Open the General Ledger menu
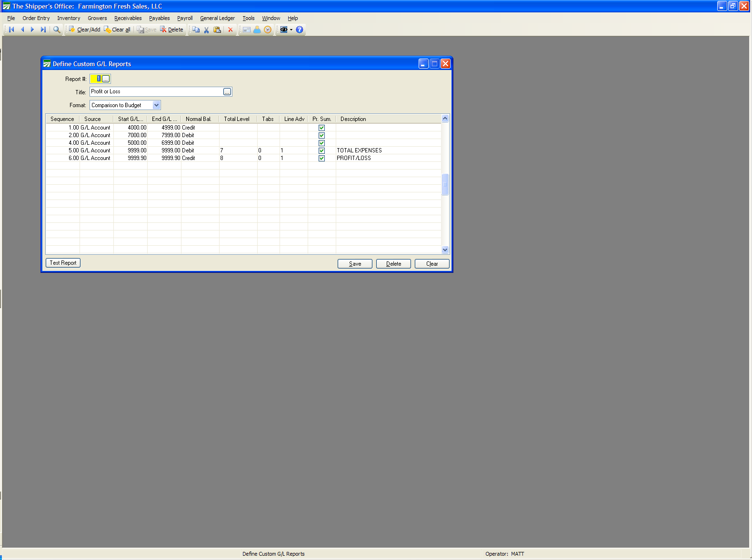This screenshot has width=752, height=560. pyautogui.click(x=217, y=18)
